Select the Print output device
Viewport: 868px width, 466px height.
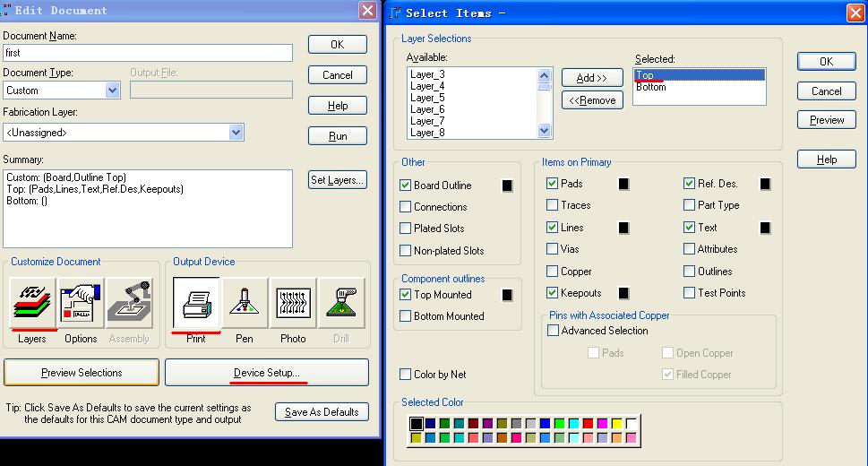click(196, 303)
